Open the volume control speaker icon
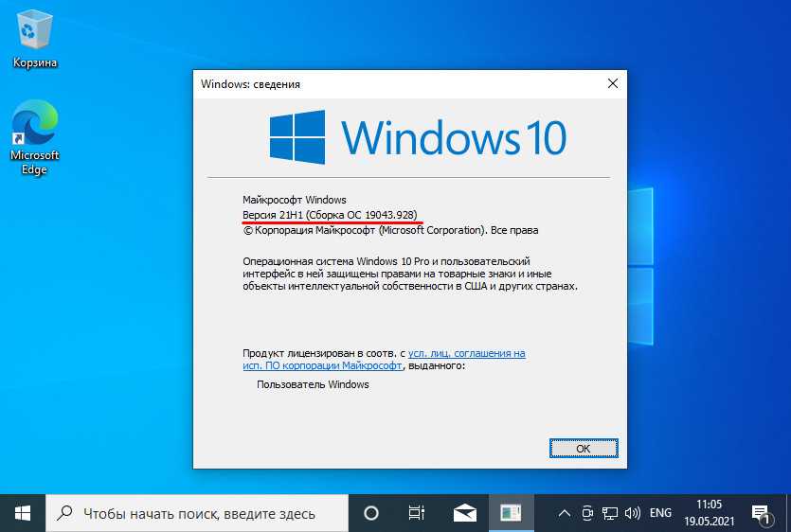Viewport: 791px width, 532px height. point(632,513)
